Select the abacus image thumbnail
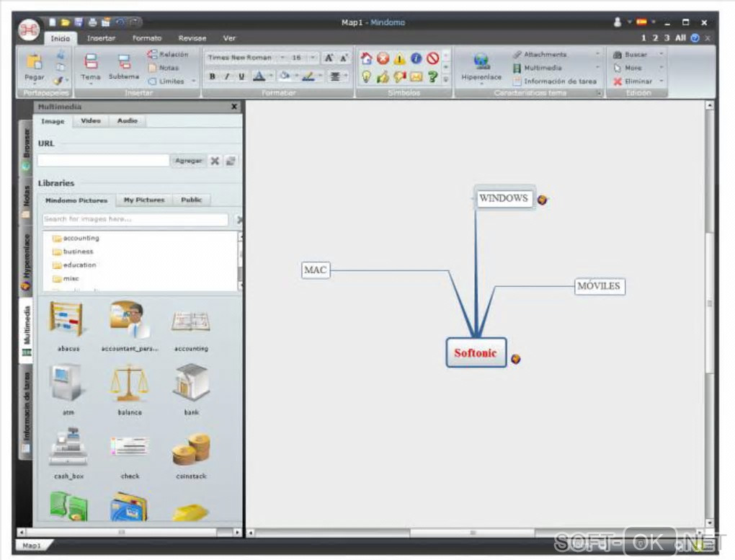 point(68,320)
